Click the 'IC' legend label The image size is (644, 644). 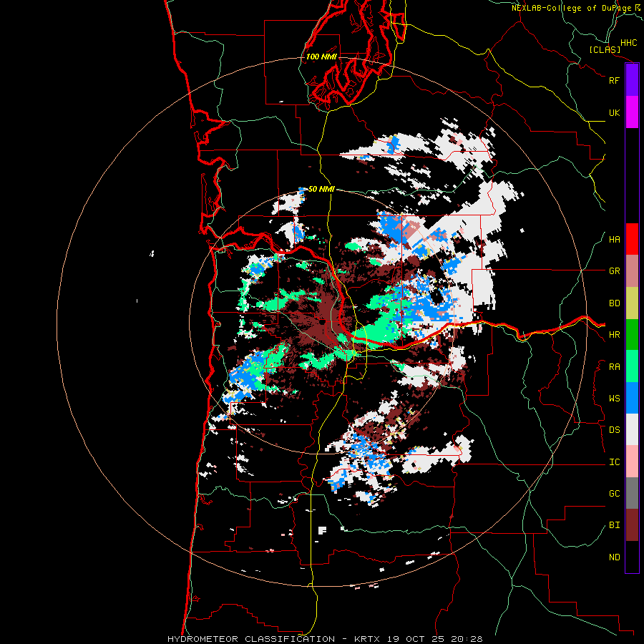[614, 462]
